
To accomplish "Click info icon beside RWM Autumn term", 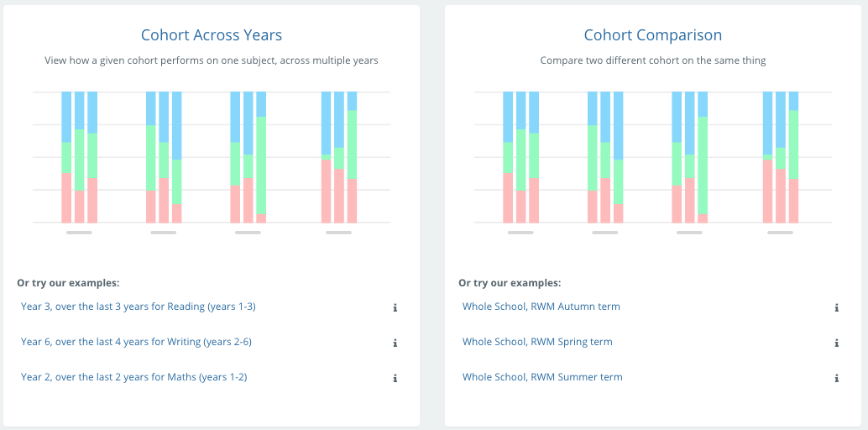I will pos(836,307).
